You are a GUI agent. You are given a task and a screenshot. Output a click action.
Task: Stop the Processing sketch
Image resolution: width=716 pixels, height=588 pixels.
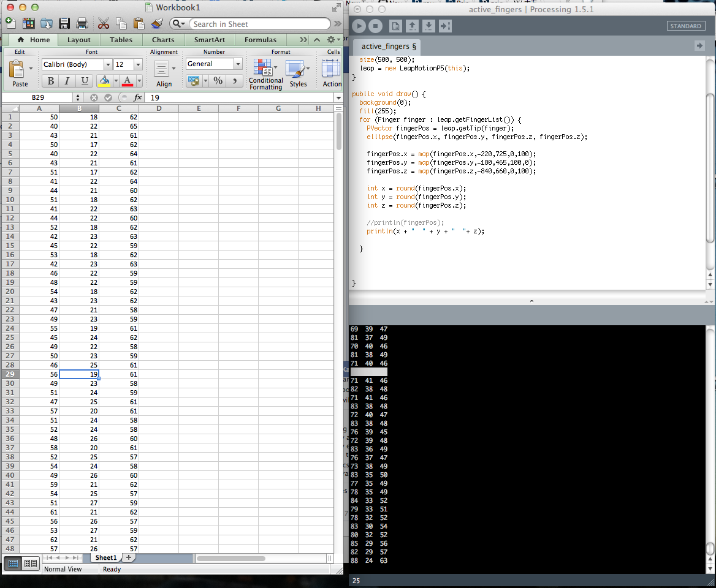(x=375, y=26)
